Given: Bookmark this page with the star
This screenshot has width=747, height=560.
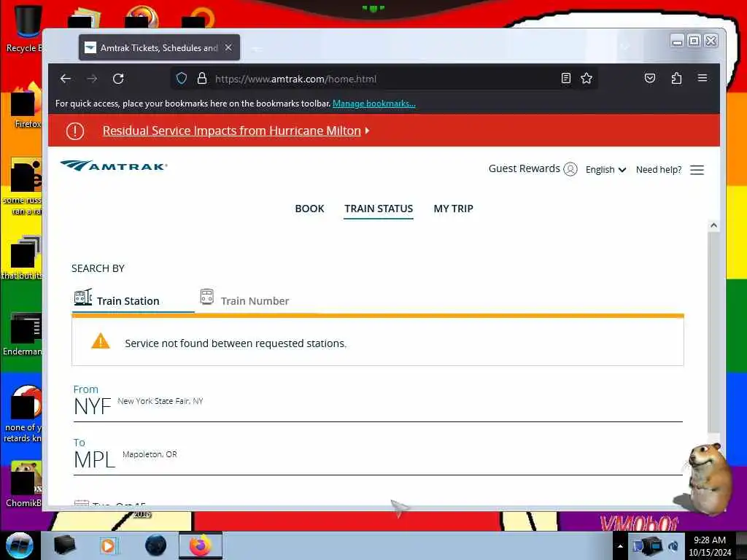Looking at the screenshot, I should click(x=587, y=79).
